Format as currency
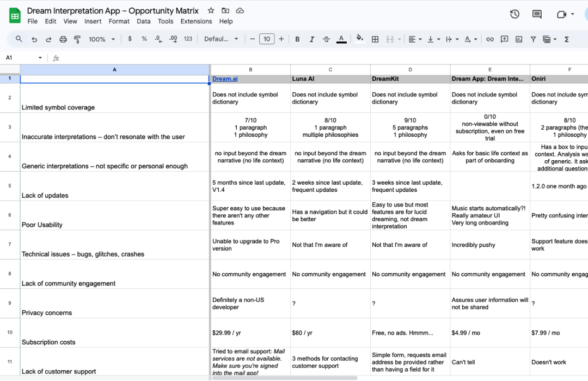The width and height of the screenshot is (588, 381). [130, 39]
